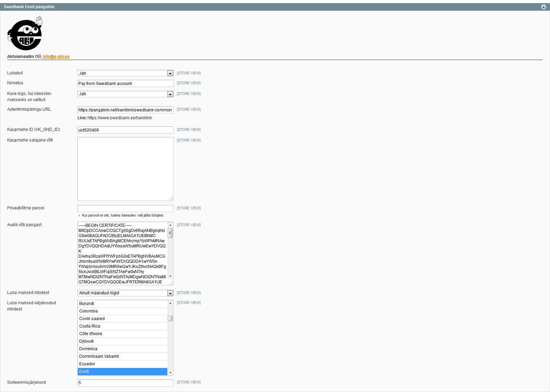Click STORE VIEW label beside Lubatud
This screenshot has height=392, width=550.
(189, 73)
